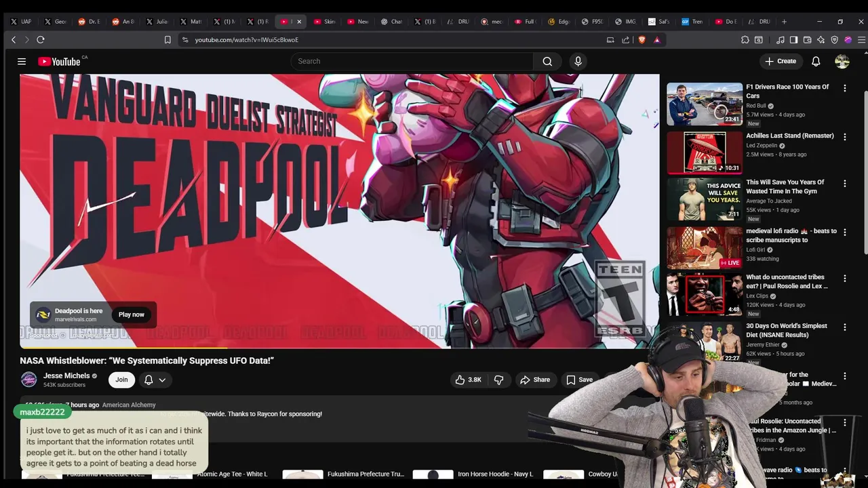Open options for 30 Days Simplest Diet video

click(844, 327)
